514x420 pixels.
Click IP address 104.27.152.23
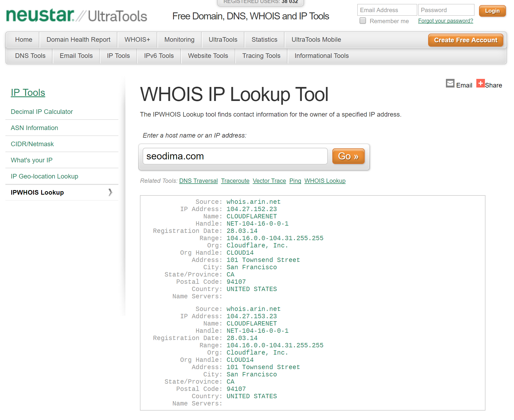[x=252, y=209]
